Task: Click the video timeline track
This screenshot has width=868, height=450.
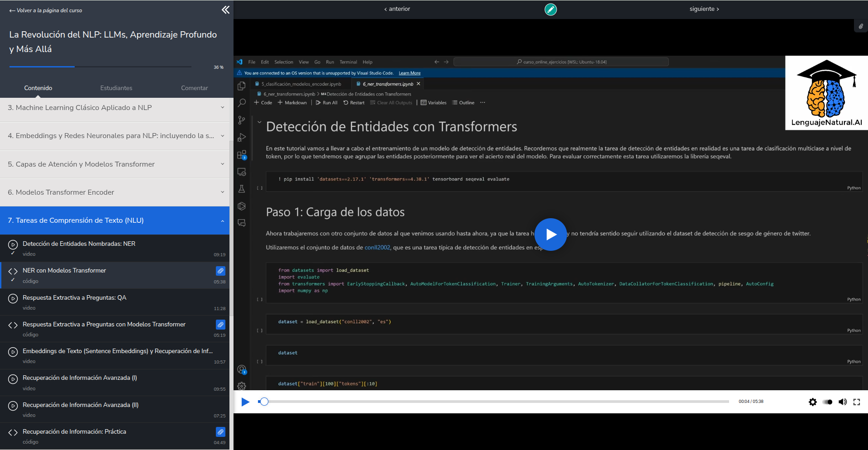Action: (494, 402)
